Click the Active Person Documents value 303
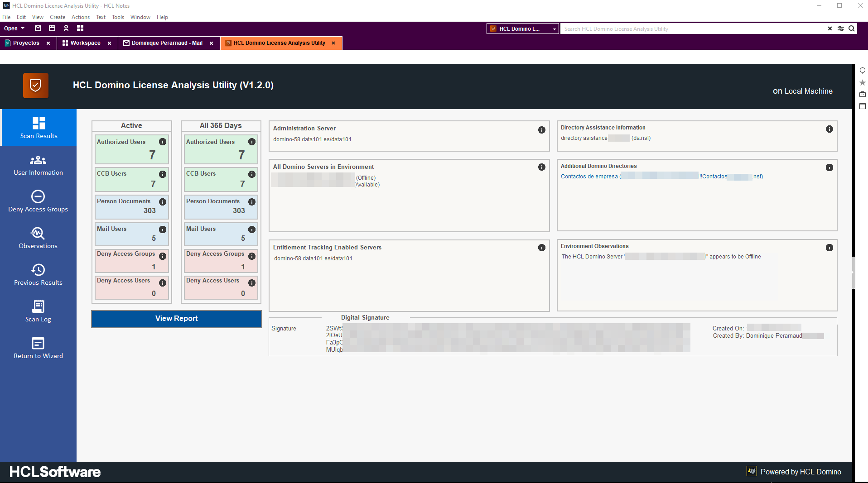 point(149,211)
